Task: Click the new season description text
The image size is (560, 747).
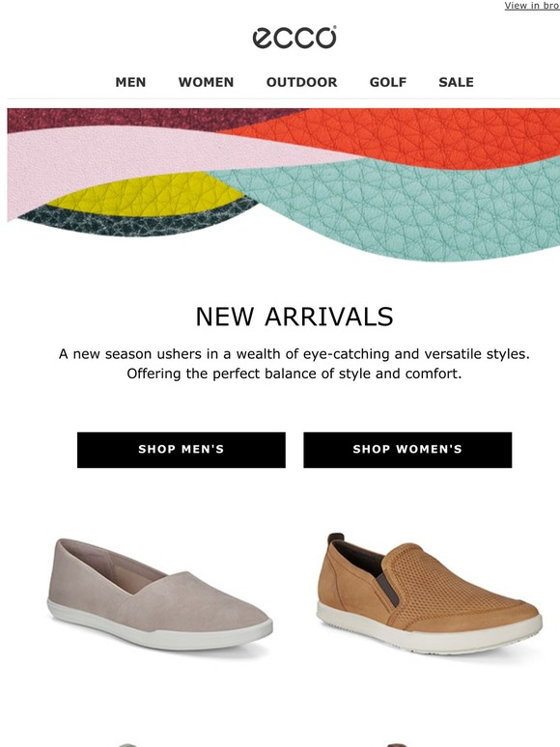Action: tap(294, 364)
